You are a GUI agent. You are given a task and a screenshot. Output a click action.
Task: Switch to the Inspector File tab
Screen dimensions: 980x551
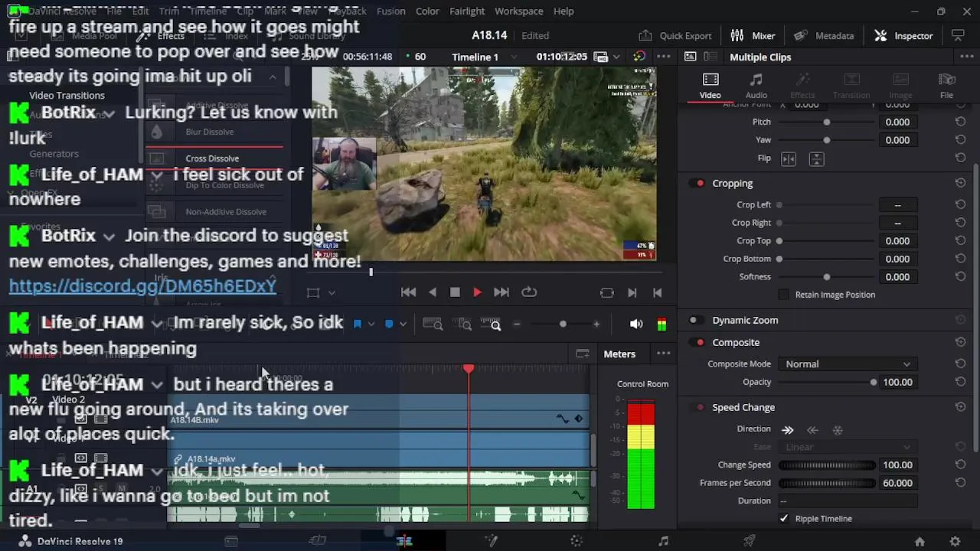[x=947, y=85]
